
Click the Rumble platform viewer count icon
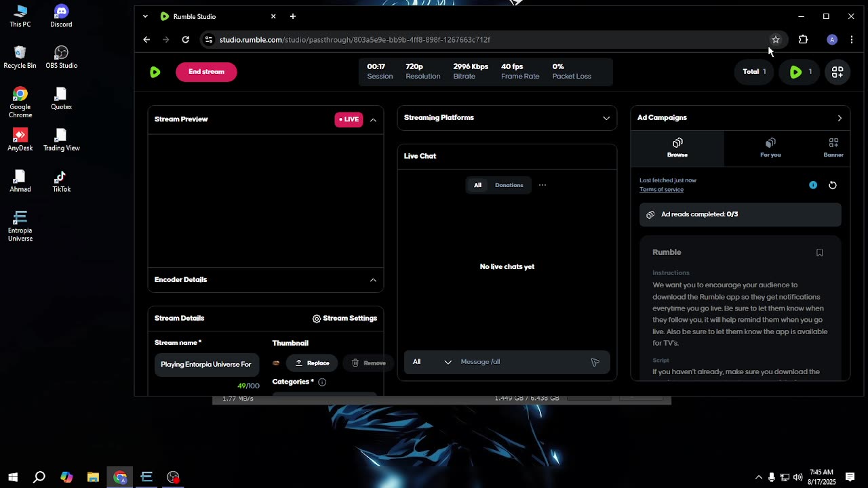[801, 72]
